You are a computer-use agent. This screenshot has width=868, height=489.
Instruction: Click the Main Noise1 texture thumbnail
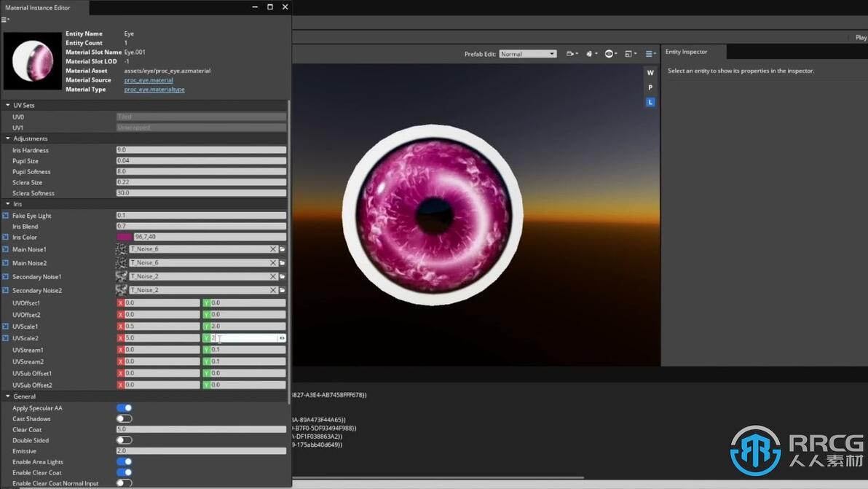pyautogui.click(x=121, y=249)
